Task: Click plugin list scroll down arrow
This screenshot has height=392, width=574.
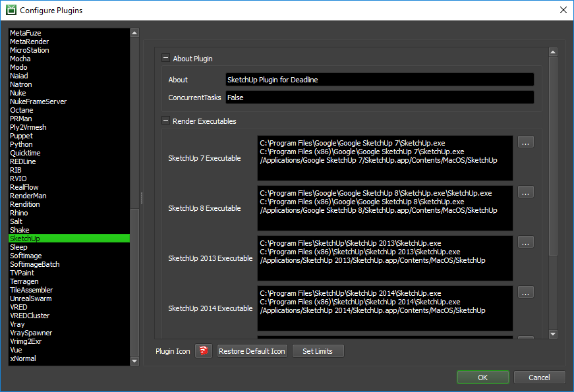Action: point(134,361)
